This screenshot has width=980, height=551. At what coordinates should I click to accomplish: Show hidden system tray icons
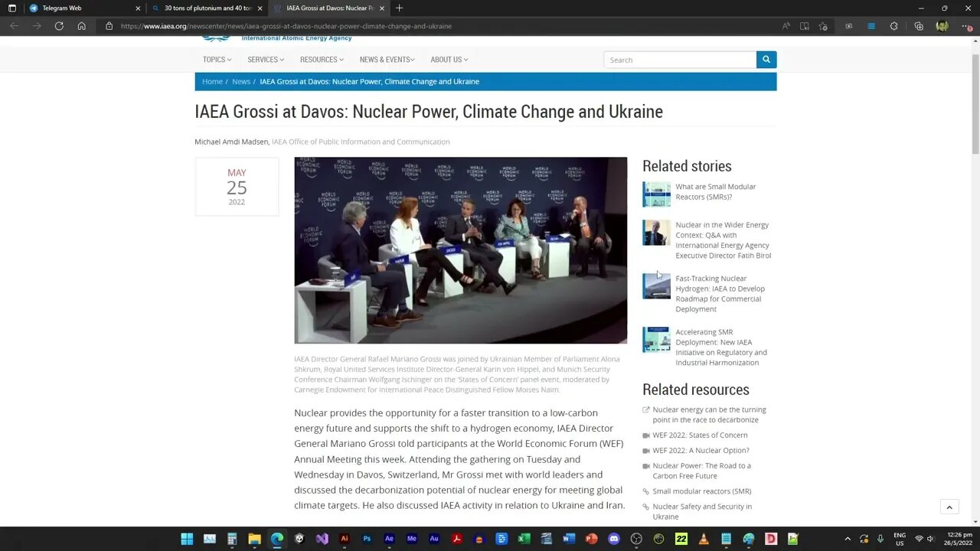point(848,539)
